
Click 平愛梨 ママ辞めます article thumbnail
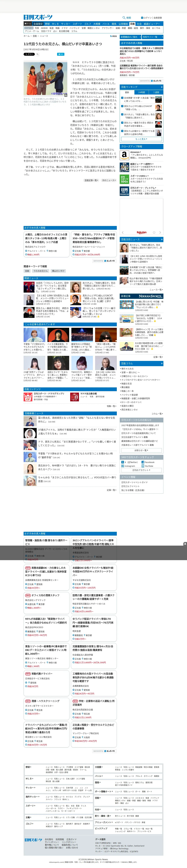[34, 335]
